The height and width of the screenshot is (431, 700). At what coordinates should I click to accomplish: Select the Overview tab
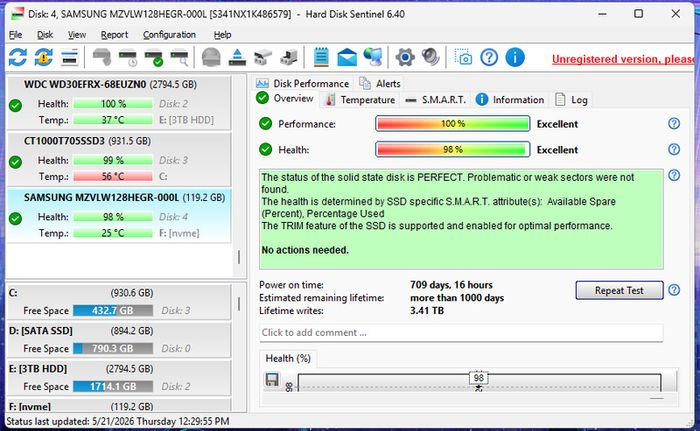285,98
